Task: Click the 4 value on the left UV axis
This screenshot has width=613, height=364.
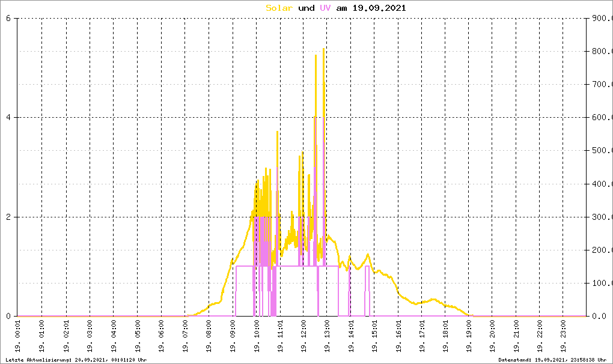Action: pyautogui.click(x=8, y=118)
